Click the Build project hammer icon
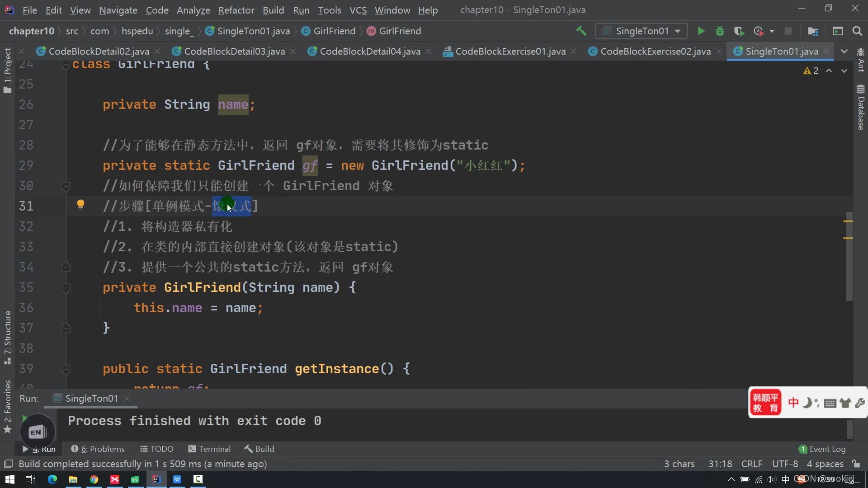 pyautogui.click(x=581, y=31)
